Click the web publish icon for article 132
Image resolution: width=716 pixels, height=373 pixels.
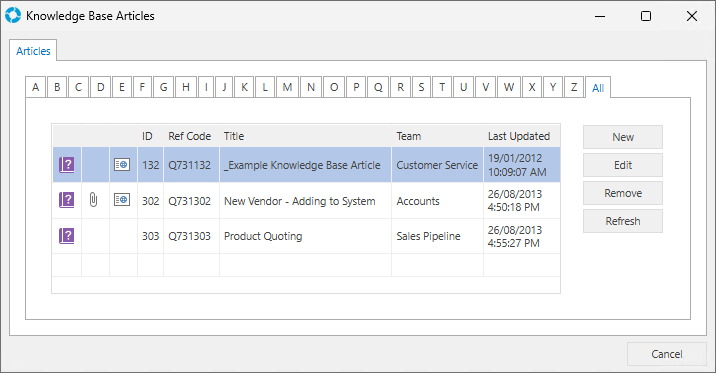122,164
